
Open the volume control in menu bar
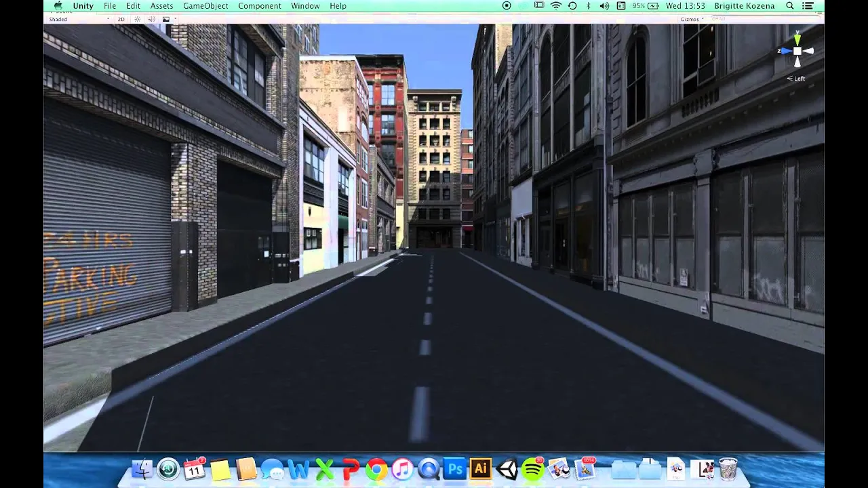tap(604, 5)
